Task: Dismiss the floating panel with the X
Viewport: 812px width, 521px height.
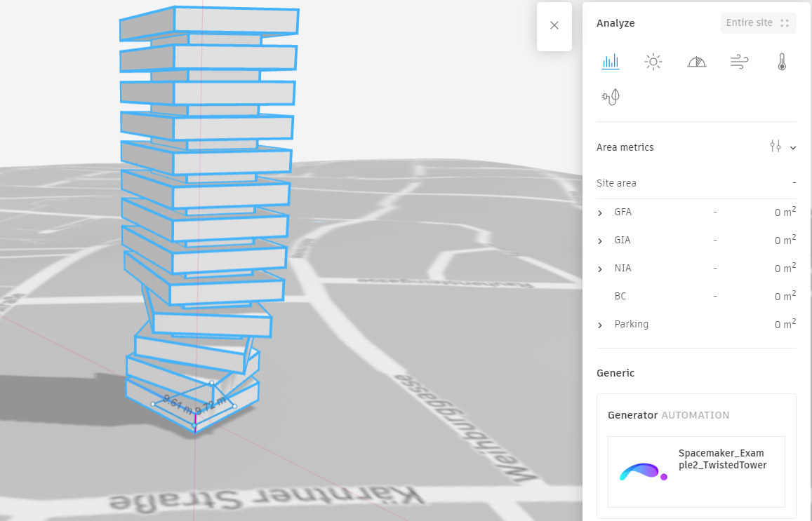Action: (554, 27)
